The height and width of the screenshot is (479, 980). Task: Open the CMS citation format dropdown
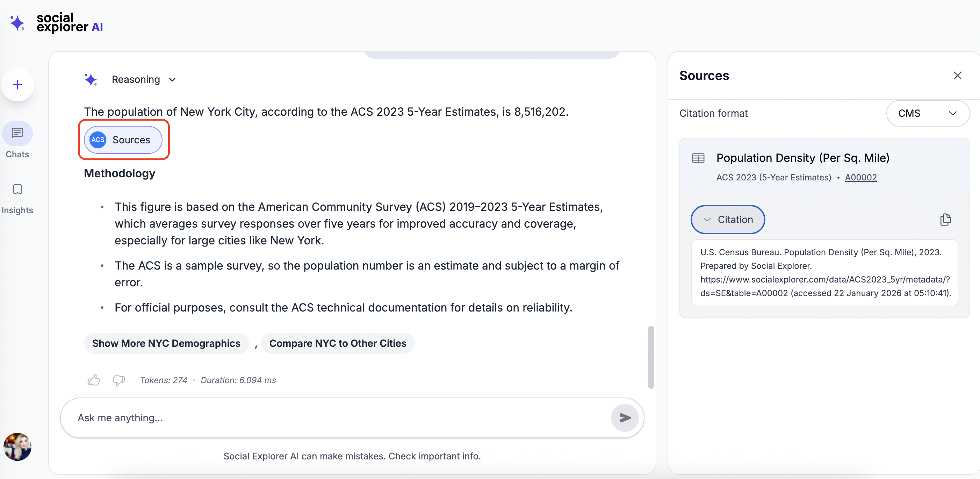pos(927,113)
